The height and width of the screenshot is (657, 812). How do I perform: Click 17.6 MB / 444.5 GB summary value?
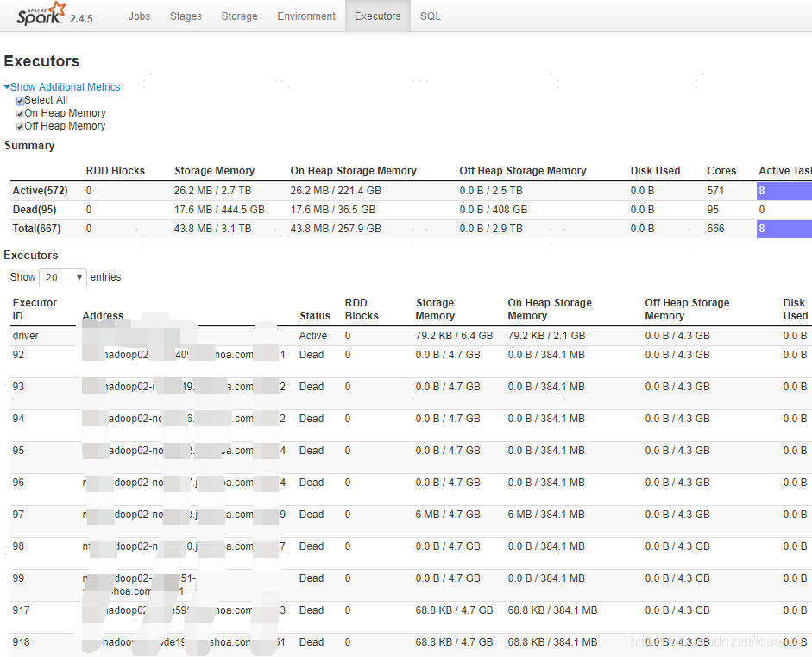point(219,210)
